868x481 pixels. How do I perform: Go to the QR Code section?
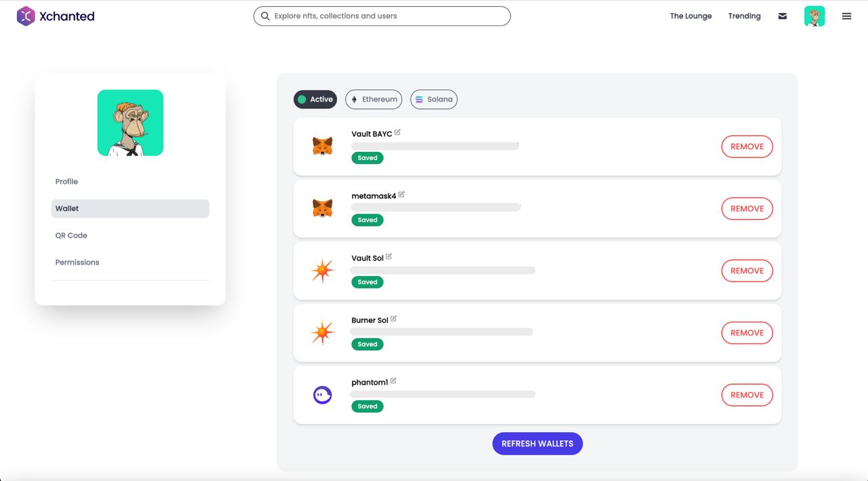71,235
